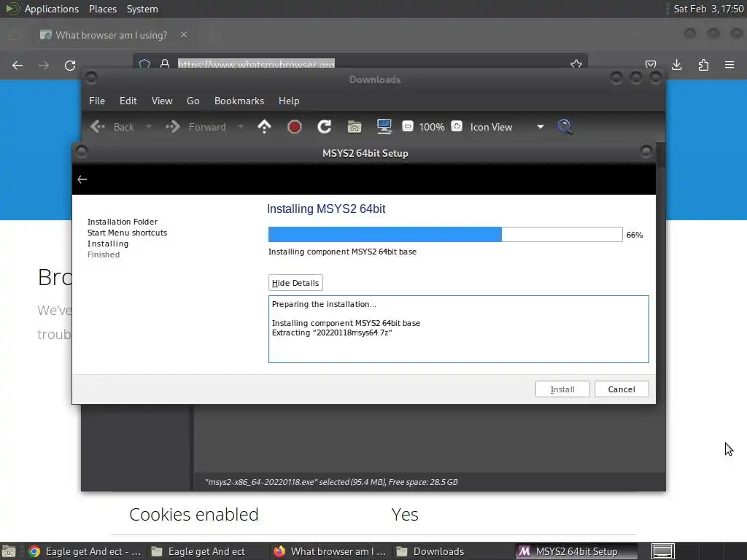
Task: Open View menu in Downloads window
Action: click(x=162, y=101)
